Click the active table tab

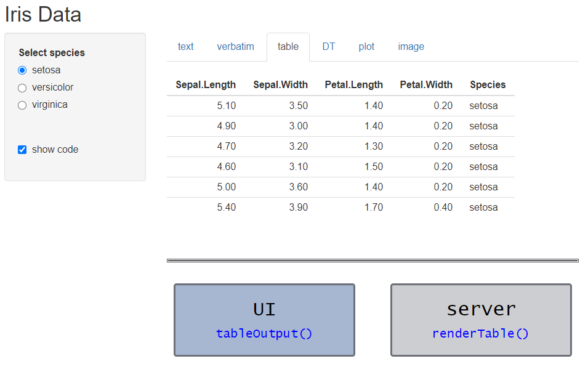click(288, 47)
